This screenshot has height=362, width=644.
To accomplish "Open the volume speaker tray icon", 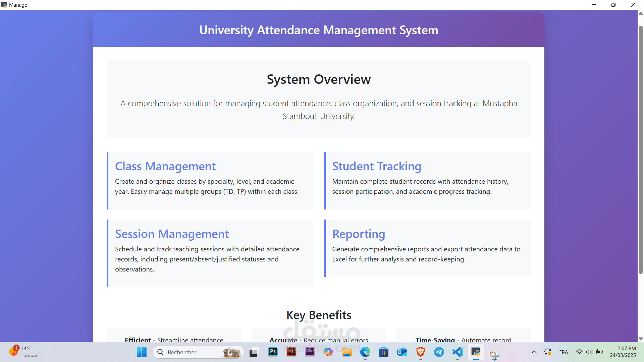I will [589, 352].
